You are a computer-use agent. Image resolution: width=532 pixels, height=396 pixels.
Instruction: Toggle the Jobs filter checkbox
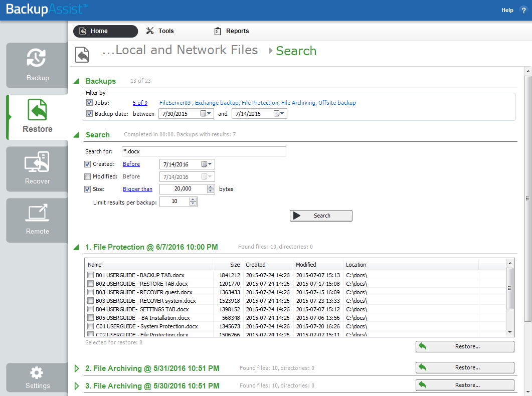[x=89, y=102]
